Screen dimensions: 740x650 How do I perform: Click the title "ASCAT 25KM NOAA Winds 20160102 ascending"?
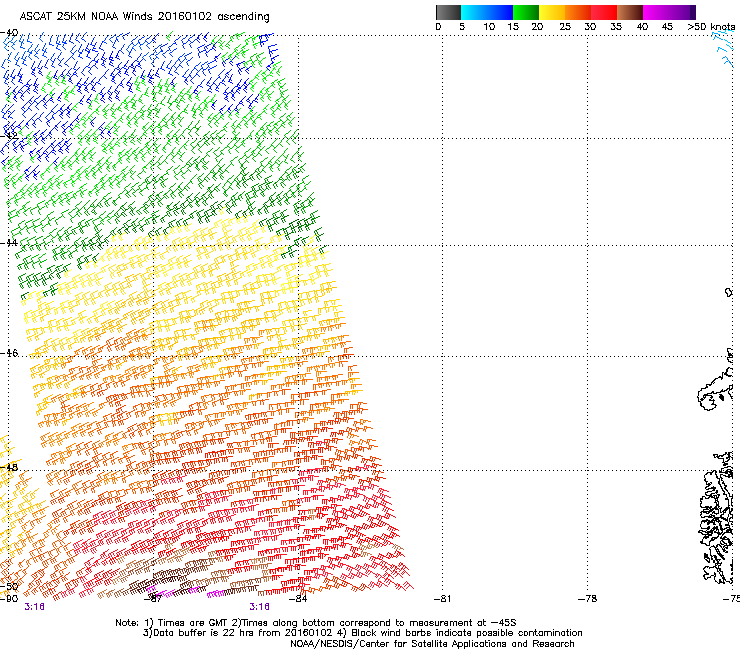click(144, 17)
